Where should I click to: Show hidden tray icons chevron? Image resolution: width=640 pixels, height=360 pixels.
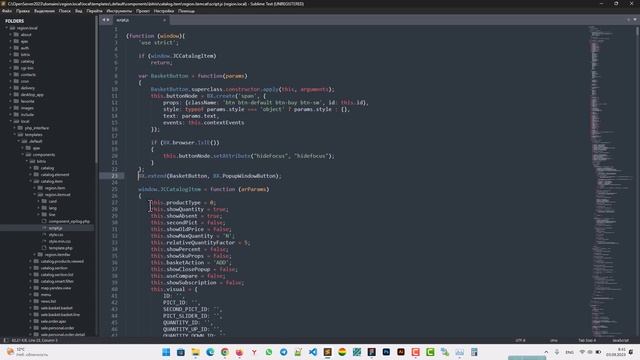tap(546, 352)
